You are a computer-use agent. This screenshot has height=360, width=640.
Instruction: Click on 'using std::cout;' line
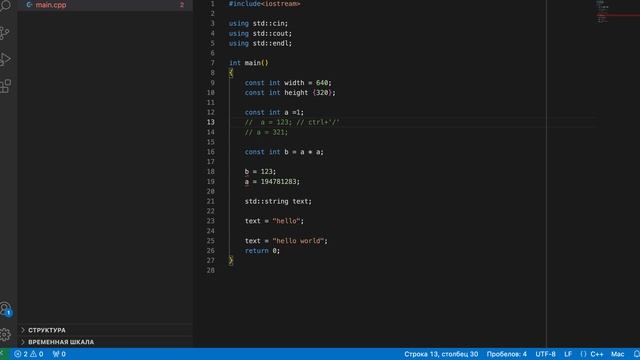click(x=260, y=33)
